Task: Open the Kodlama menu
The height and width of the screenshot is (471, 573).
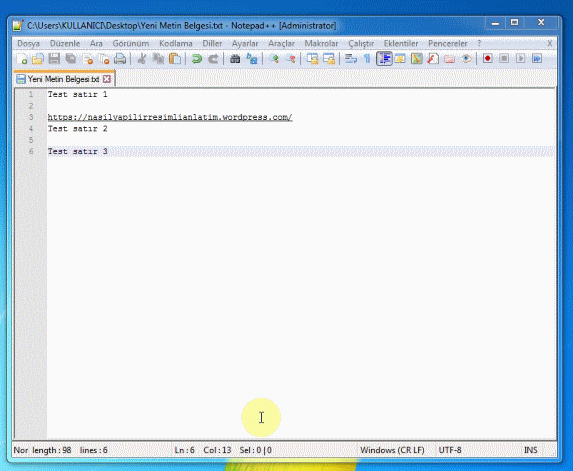Action: pos(176,43)
